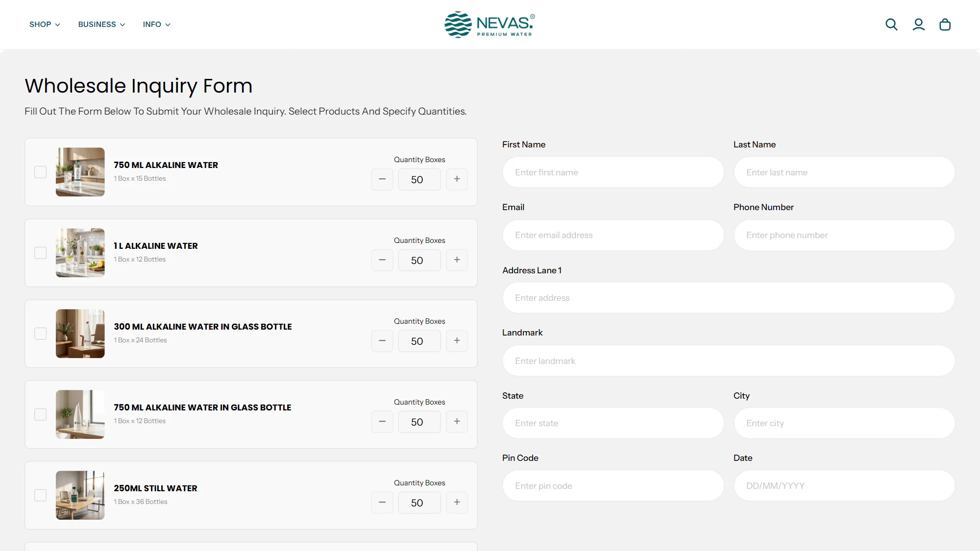The image size is (980, 551).
Task: Open the shopping bag icon
Action: point(945,24)
